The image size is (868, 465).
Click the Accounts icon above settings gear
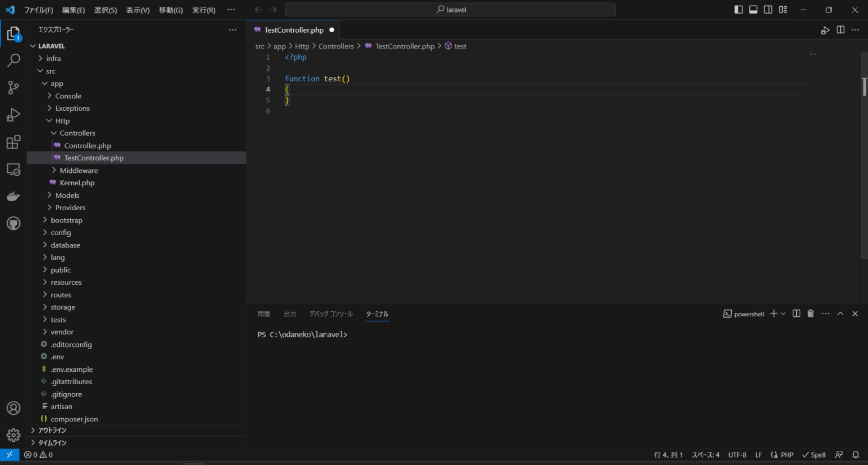[x=13, y=408]
